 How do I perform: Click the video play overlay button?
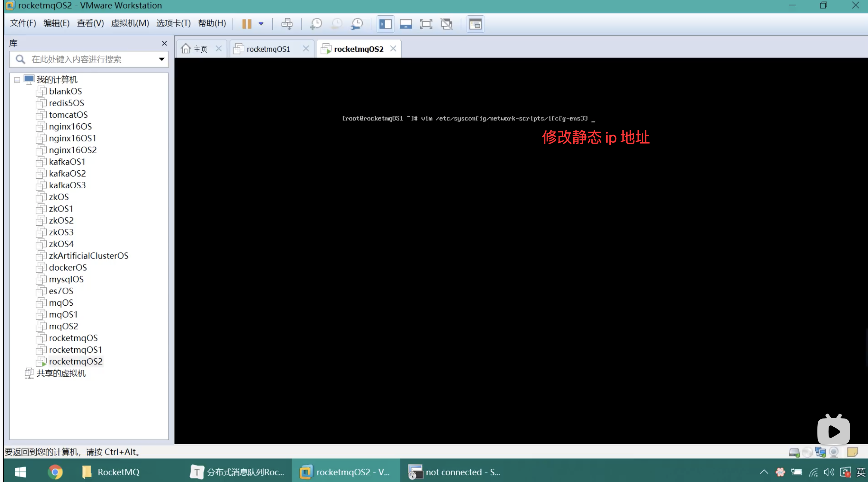click(x=833, y=431)
